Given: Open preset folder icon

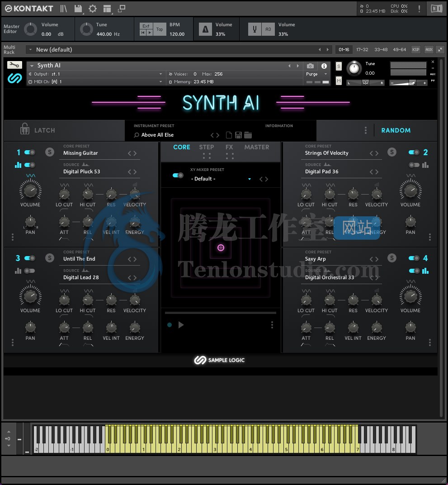Looking at the screenshot, I should click(x=248, y=135).
